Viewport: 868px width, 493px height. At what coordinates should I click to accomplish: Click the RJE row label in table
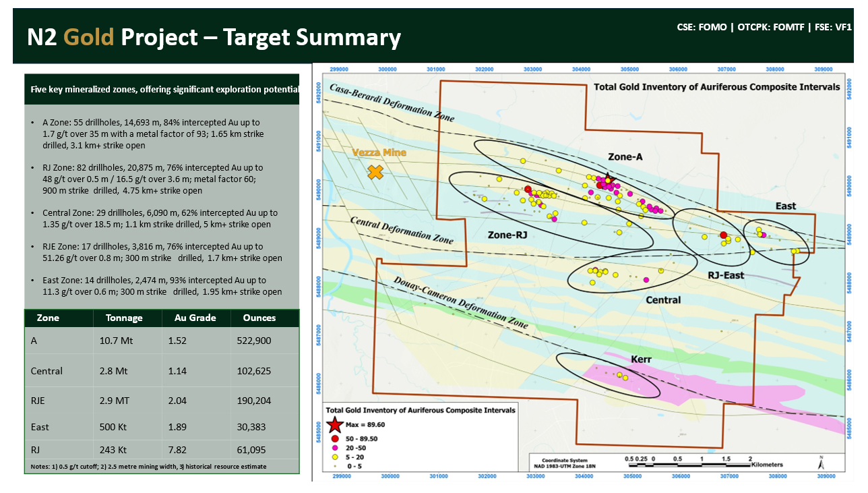point(39,401)
